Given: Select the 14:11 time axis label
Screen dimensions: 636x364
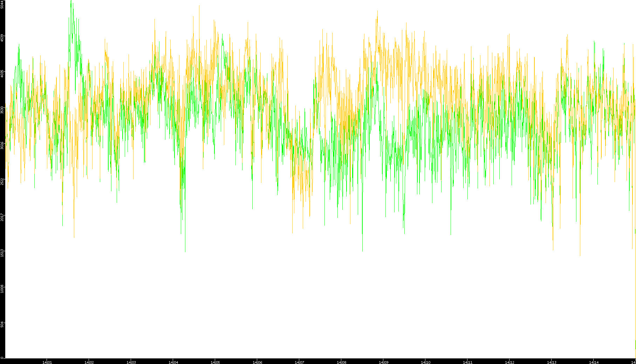Looking at the screenshot, I should 467,362.
